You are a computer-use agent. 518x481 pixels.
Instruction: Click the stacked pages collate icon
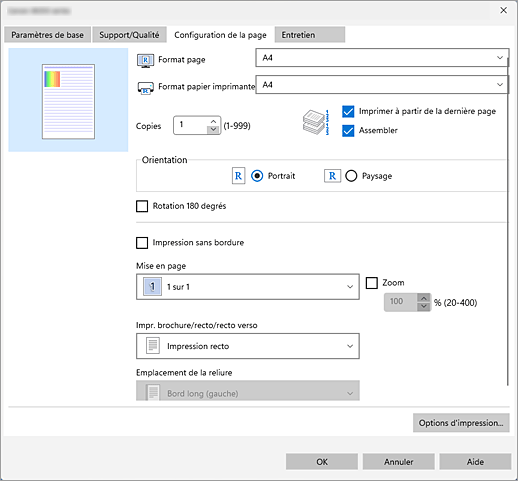click(x=316, y=122)
